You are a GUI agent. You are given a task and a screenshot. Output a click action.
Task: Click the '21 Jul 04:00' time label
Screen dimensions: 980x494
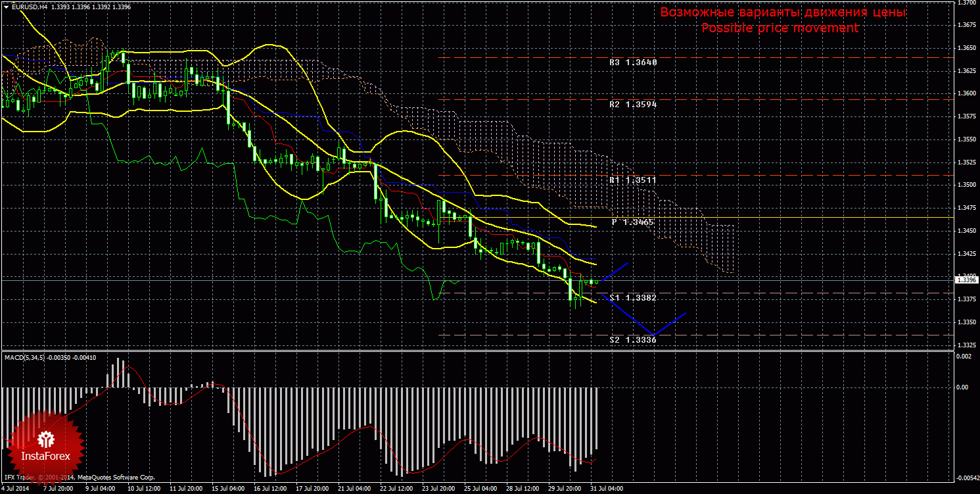pos(354,489)
